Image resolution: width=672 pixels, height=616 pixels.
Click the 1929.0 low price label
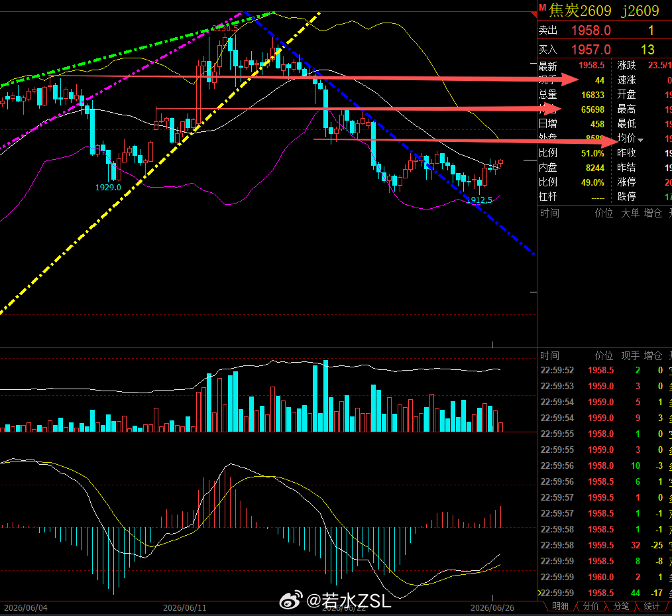coord(108,188)
